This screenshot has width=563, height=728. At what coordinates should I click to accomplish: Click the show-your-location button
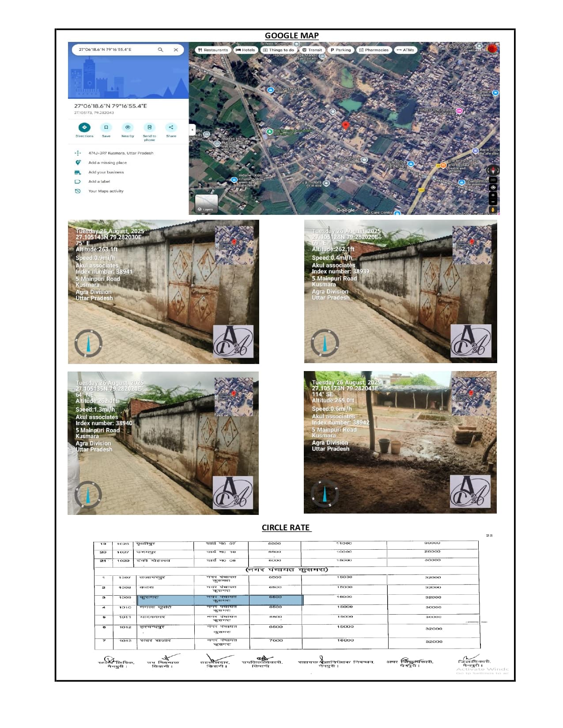(x=493, y=188)
